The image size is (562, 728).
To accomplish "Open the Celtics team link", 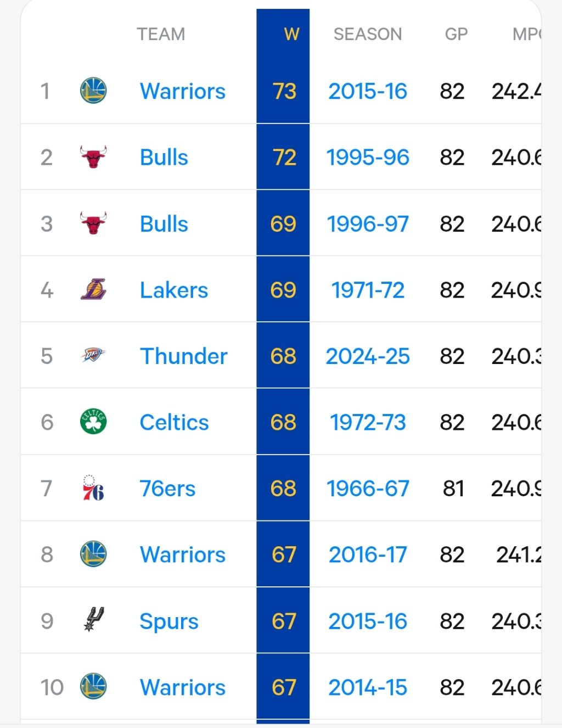I will pos(174,422).
